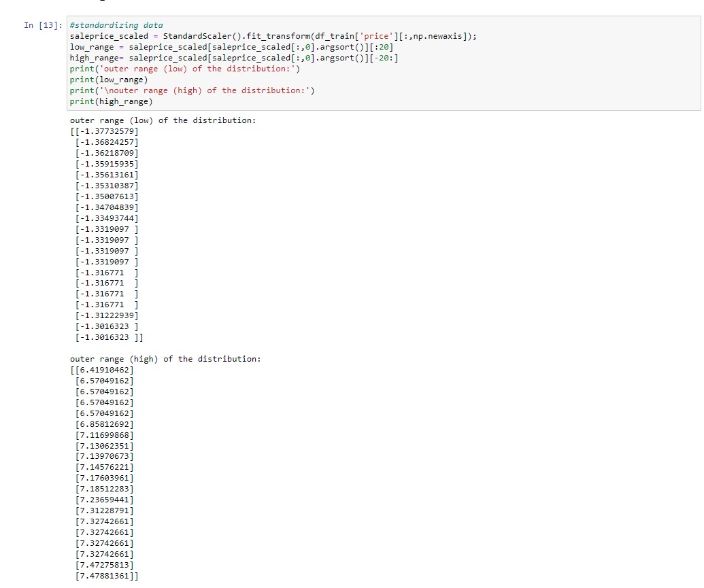Click output value 7.13062351
The image size is (704, 588).
coord(105,446)
